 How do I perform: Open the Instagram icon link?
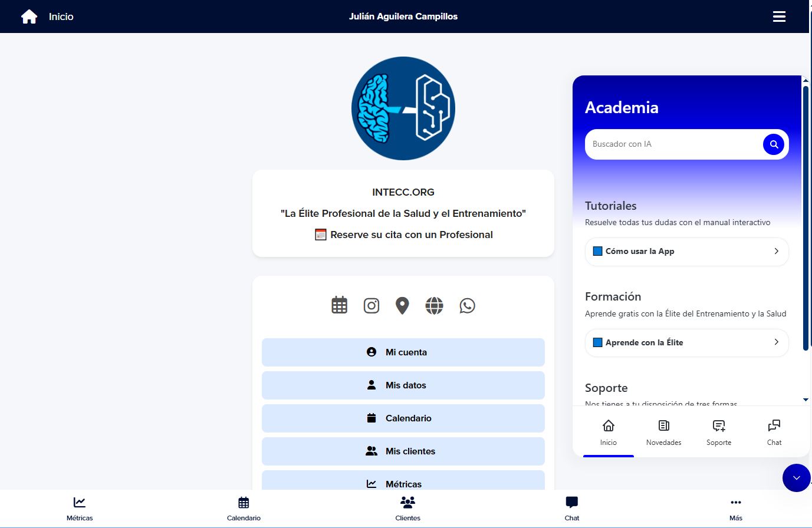pos(372,305)
